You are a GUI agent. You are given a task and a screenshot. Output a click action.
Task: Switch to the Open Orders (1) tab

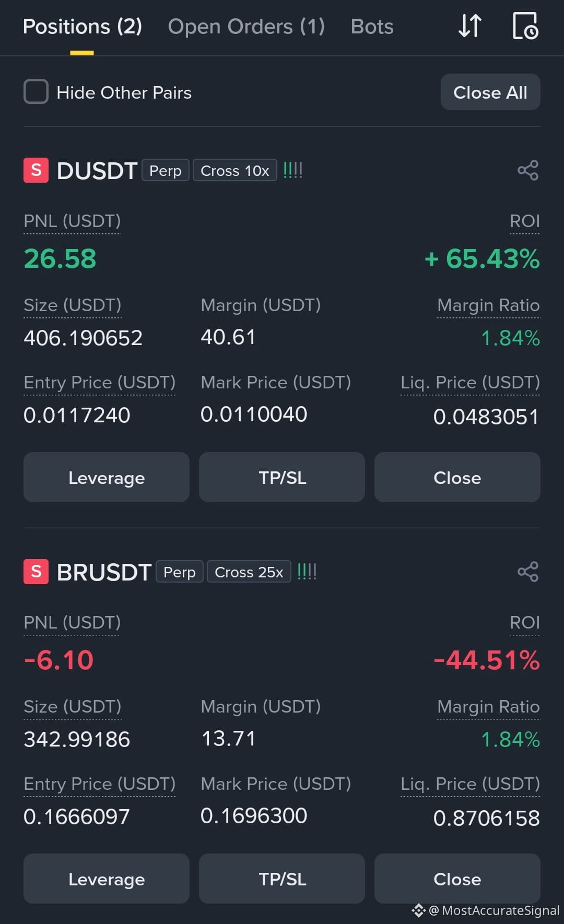pos(246,27)
